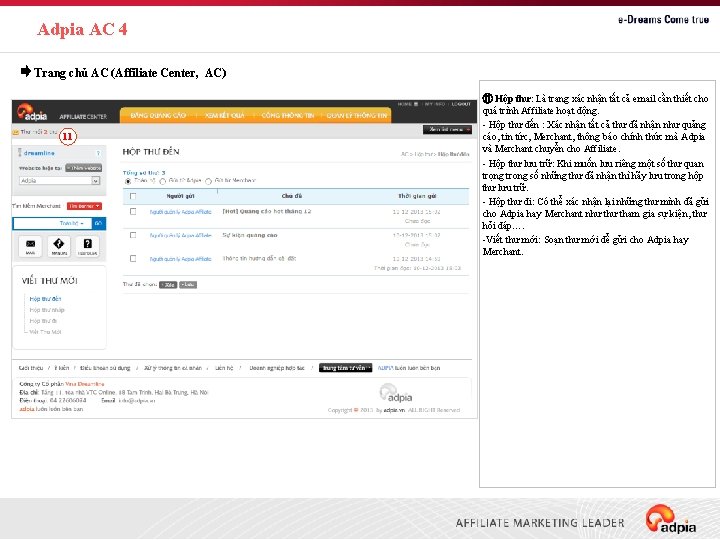Viewport: 720px width, 540px height.
Task: Open the 'CÔNG THÔNG TIN' menu tab
Action: 288,115
